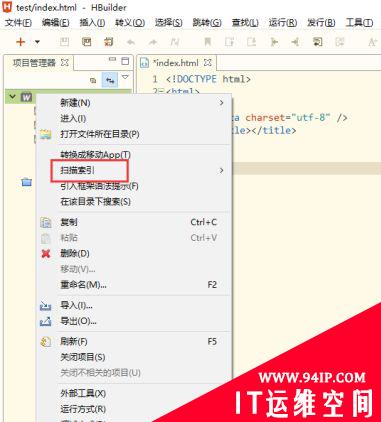
Task: Expand the 新建(N) submenu
Action: (133, 103)
